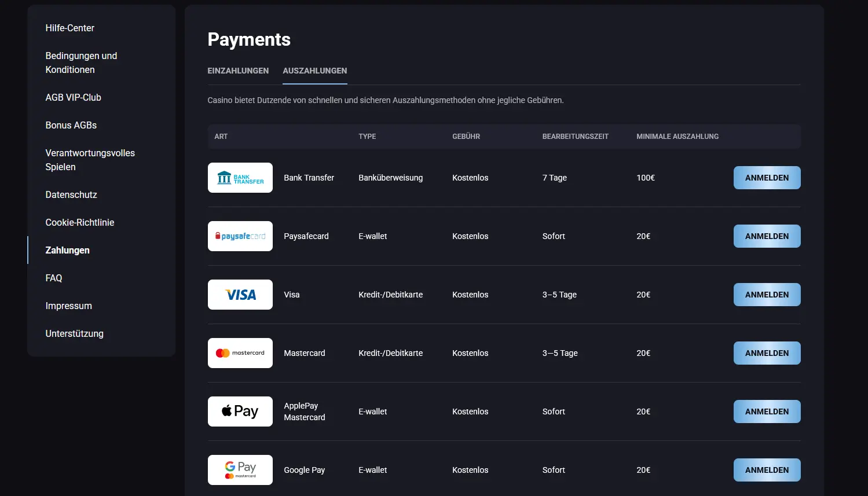
Task: Click Anmelden for Google Pay
Action: click(x=767, y=470)
